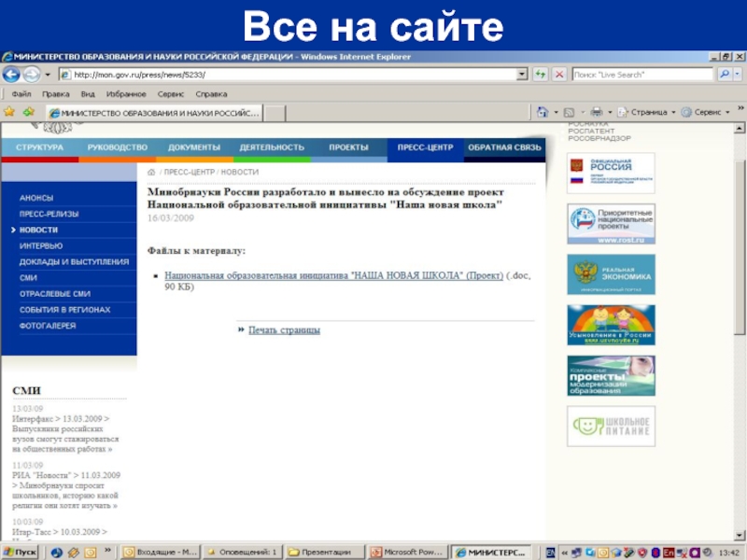The image size is (747, 560).
Task: Open the Справка menu
Action: click(x=211, y=94)
